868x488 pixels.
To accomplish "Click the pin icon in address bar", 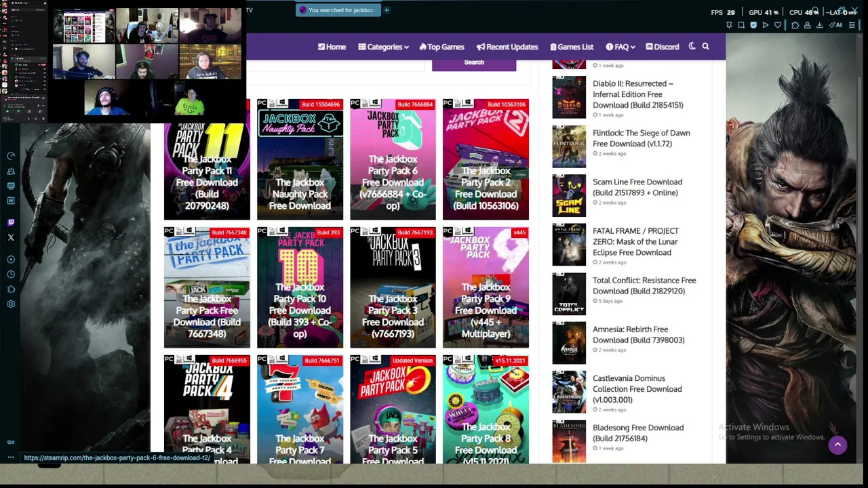I will tap(729, 25).
